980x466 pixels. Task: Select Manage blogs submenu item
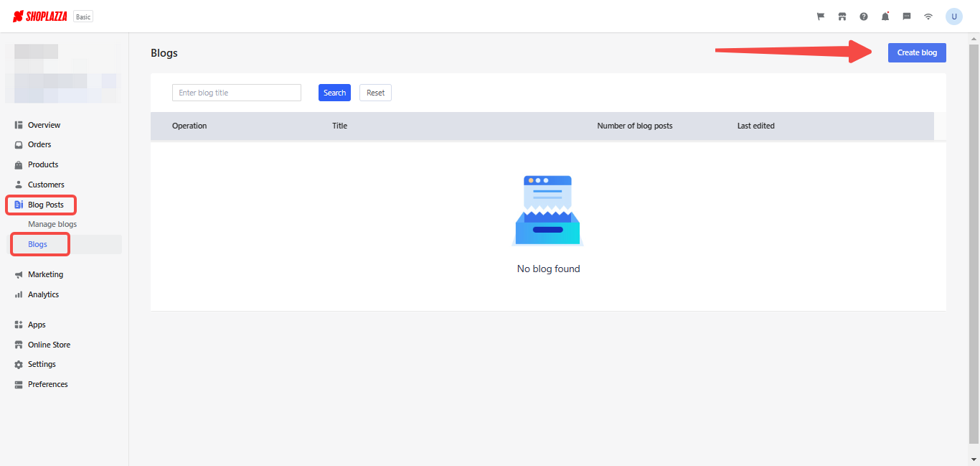pyautogui.click(x=52, y=224)
